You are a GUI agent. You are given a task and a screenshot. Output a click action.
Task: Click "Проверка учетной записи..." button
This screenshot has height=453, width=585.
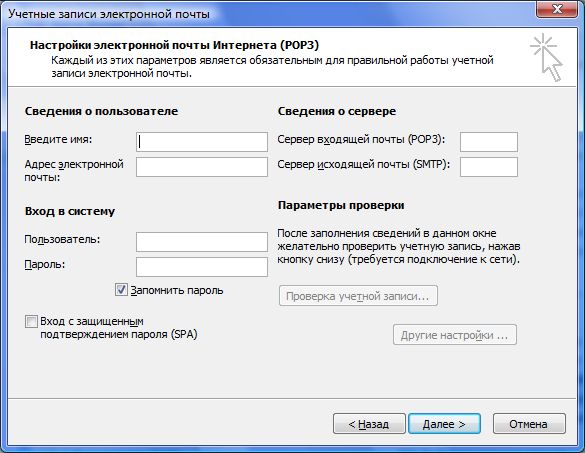click(358, 296)
